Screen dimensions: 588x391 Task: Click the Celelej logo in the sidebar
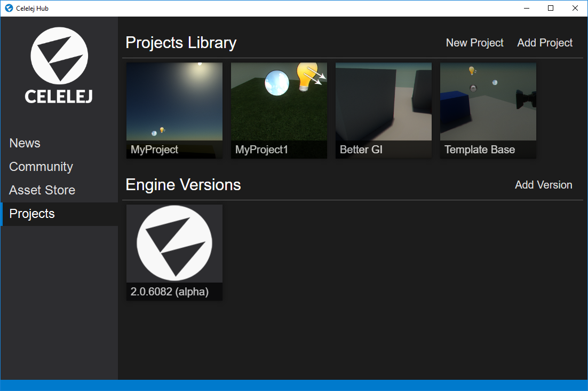58,65
